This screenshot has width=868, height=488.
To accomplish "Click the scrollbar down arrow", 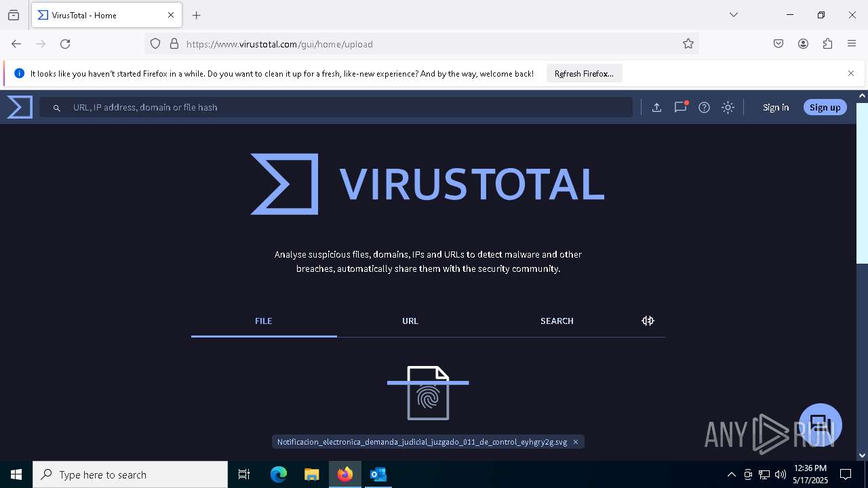I will (x=862, y=455).
